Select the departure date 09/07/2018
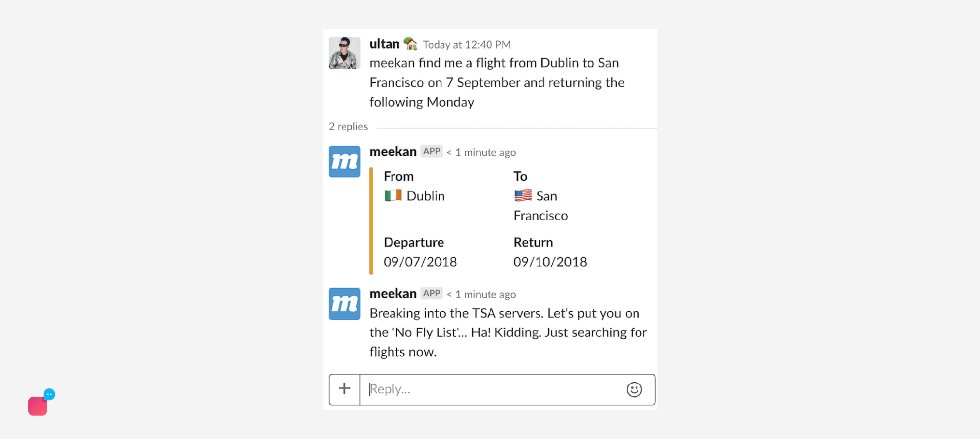 420,262
